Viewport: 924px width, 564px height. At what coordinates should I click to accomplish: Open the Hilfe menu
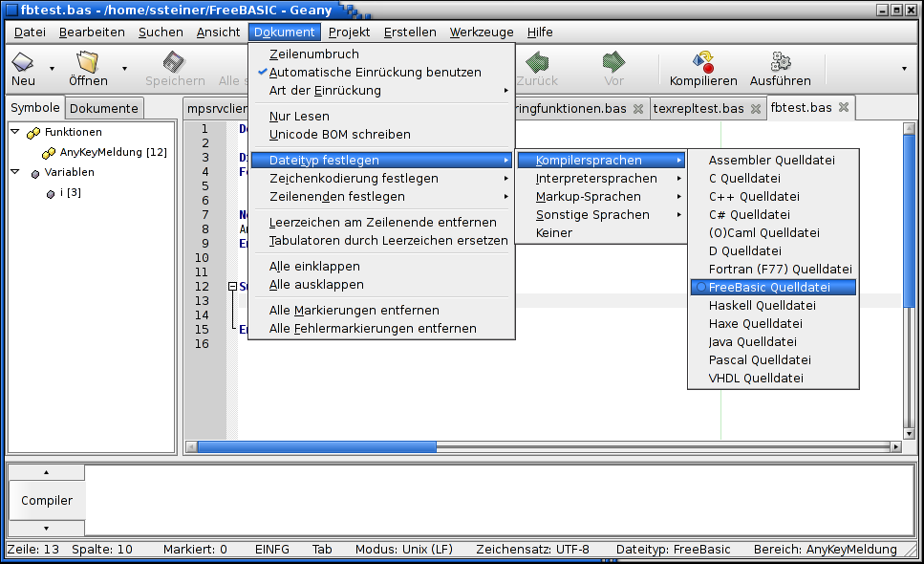(x=540, y=33)
